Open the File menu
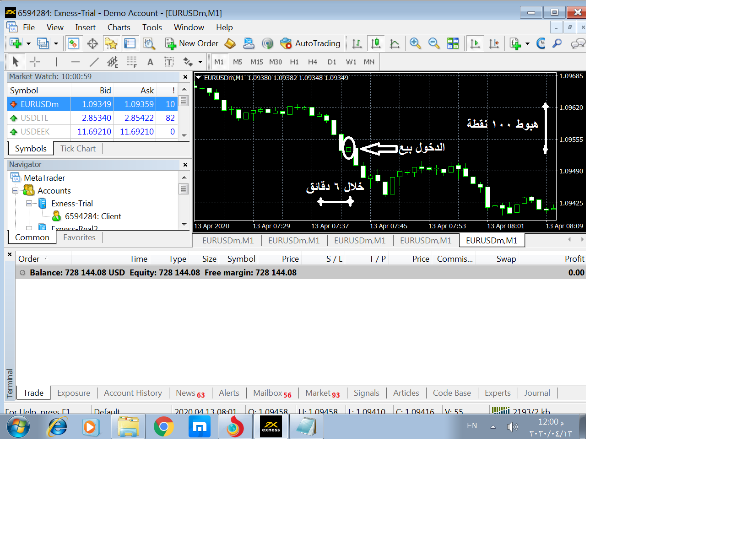Screen dimensions: 747x560 [29, 27]
